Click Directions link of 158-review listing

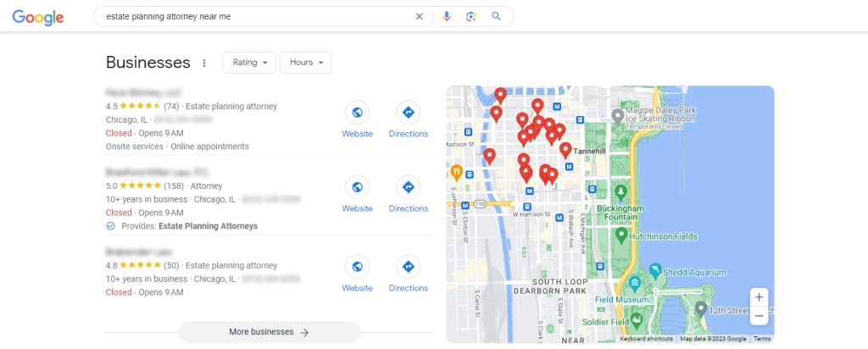[408, 208]
